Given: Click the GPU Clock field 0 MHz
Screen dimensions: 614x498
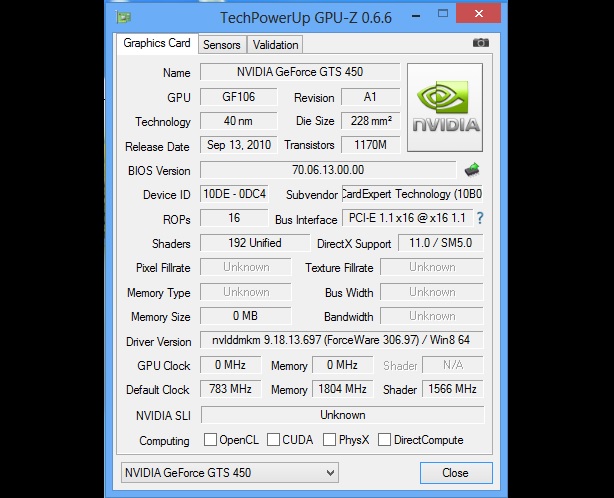Looking at the screenshot, I should [x=230, y=365].
